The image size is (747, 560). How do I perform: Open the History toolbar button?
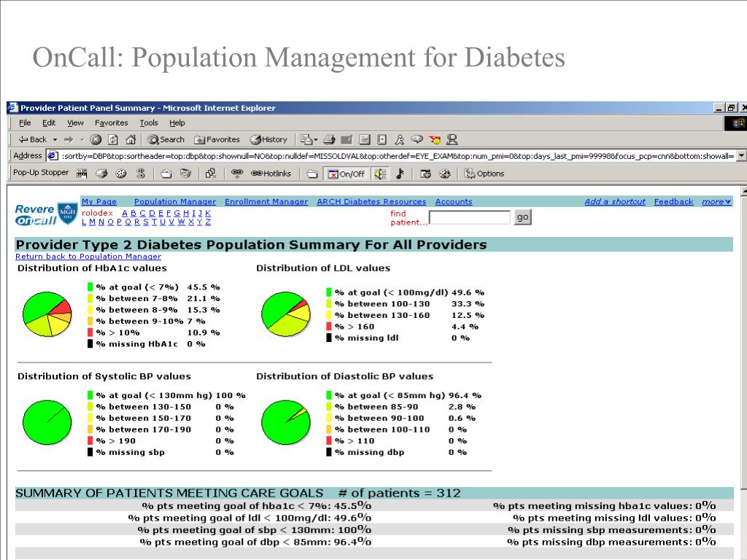(268, 139)
